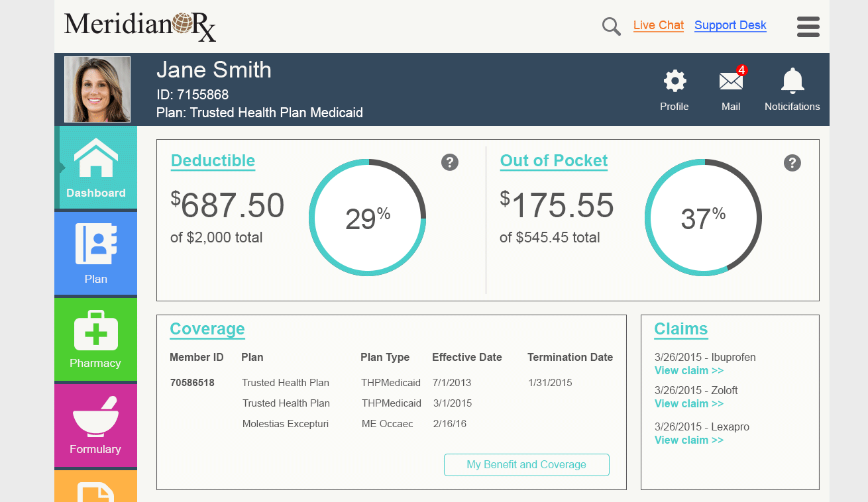
Task: Click the member ID 7155868 in header
Action: (x=193, y=95)
